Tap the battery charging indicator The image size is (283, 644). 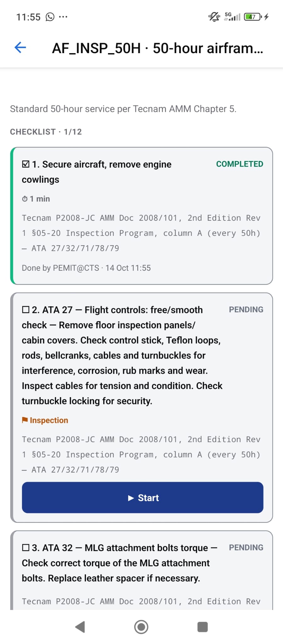tap(256, 17)
